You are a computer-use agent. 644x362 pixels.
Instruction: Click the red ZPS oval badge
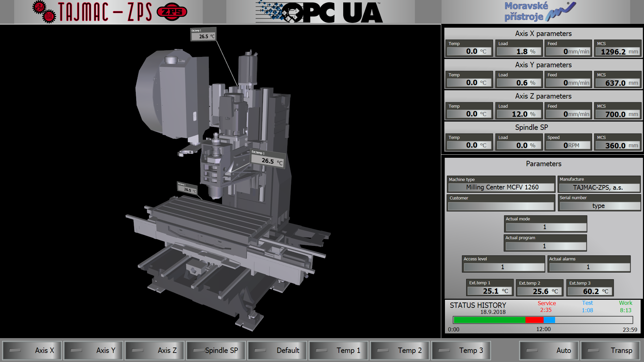point(172,12)
